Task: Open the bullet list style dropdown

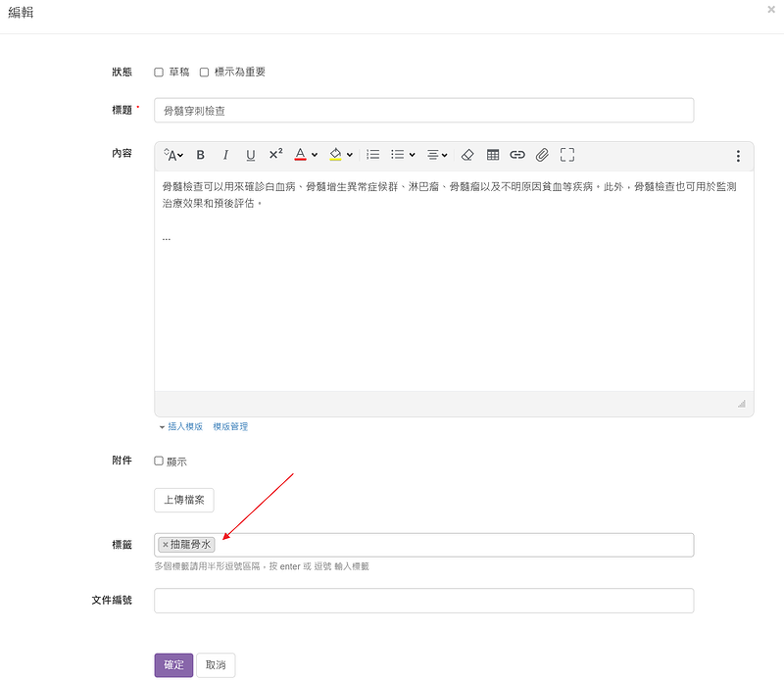Action: click(x=403, y=155)
